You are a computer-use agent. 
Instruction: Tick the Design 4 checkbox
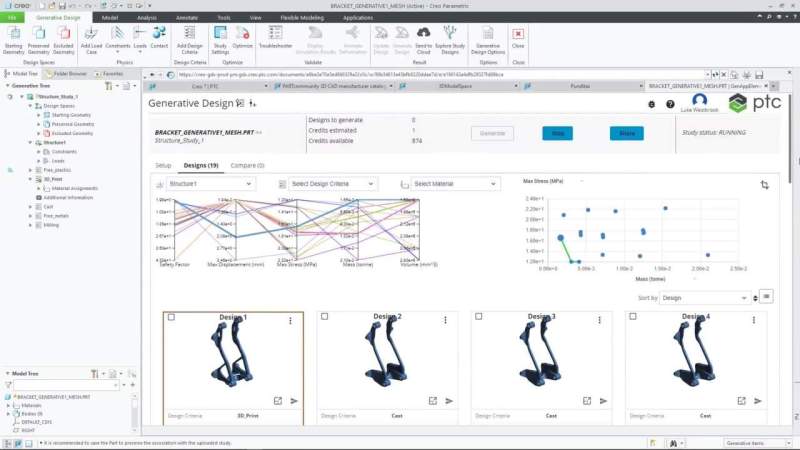coord(633,316)
